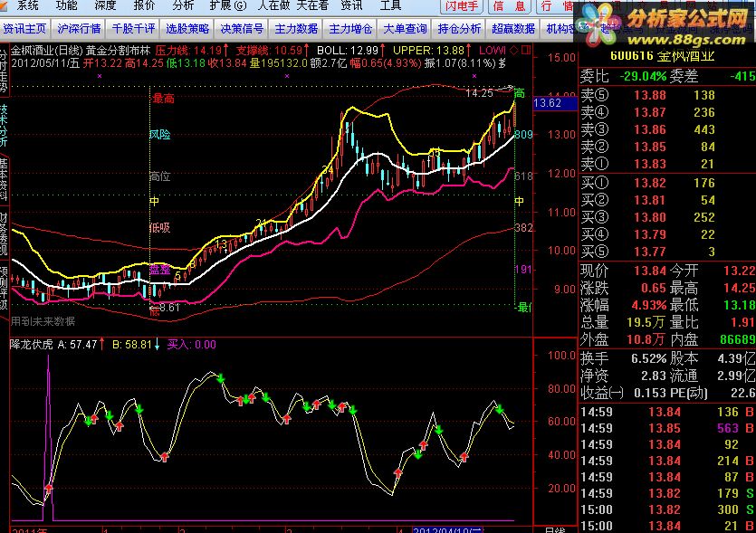Image resolution: width=756 pixels, height=533 pixels.
Task: Open 沪深行情 toolbar button
Action: pyautogui.click(x=79, y=29)
